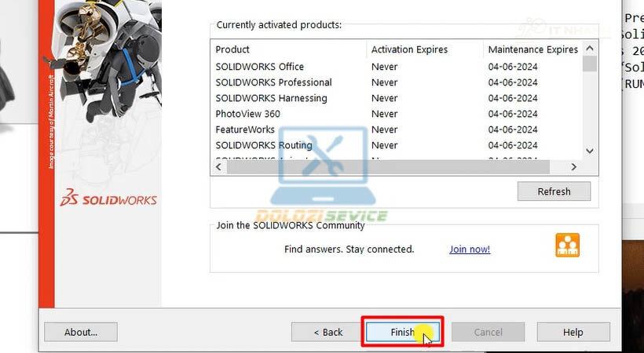Viewport: 644px width, 353px height.
Task: Open the Join now! link
Action: (470, 249)
